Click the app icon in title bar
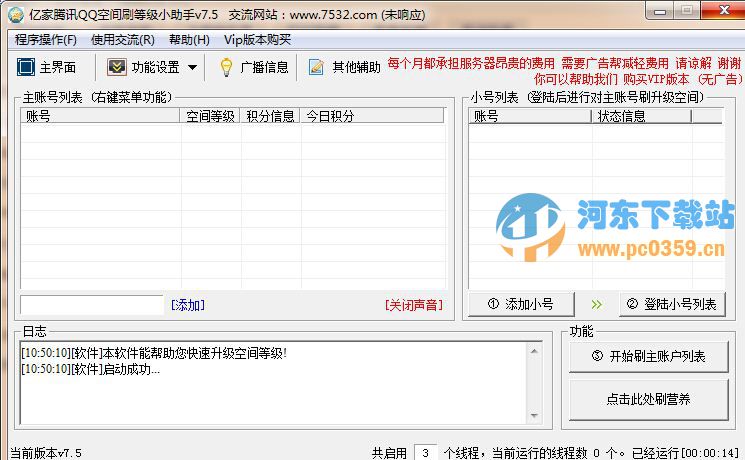 [x=15, y=15]
